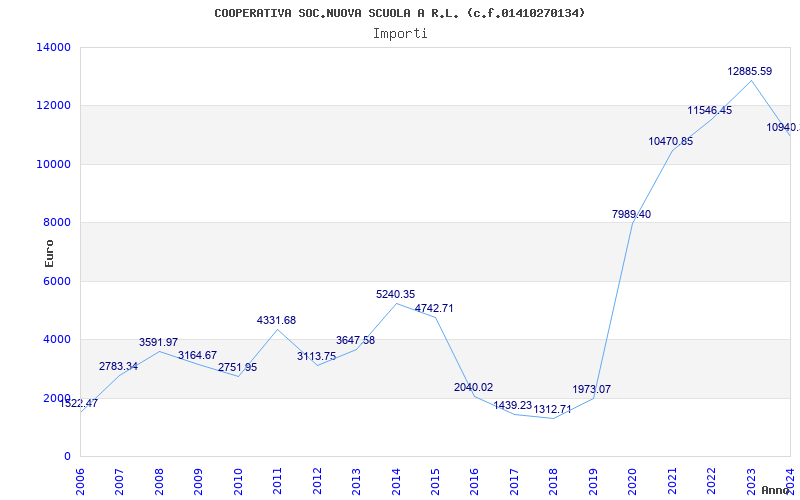Click the data value 3647.58
Screen dimensions: 800x500
point(356,340)
